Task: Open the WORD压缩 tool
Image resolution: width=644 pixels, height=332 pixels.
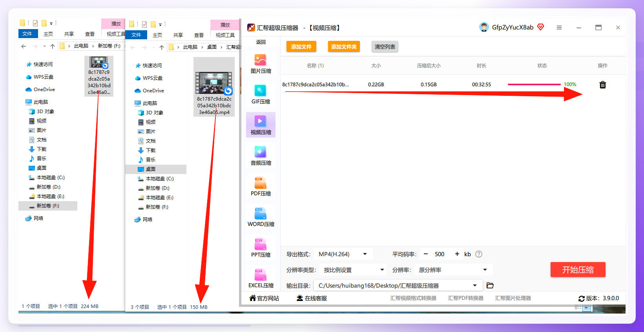Action: click(261, 217)
